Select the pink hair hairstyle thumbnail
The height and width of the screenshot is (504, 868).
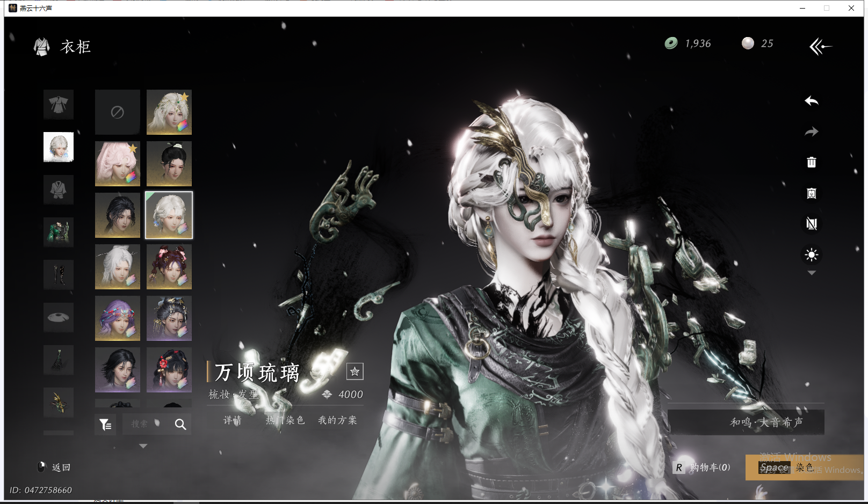pyautogui.click(x=118, y=164)
